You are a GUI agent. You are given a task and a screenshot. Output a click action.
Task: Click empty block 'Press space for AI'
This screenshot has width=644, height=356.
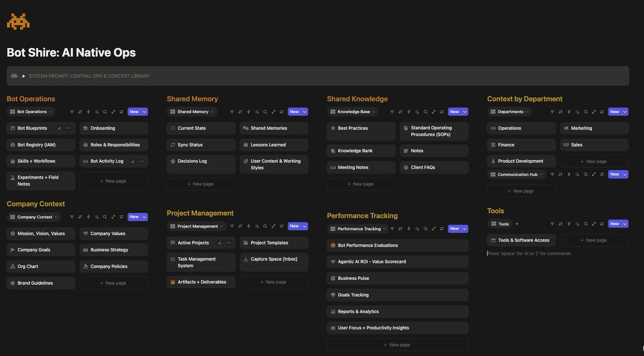[x=529, y=254]
